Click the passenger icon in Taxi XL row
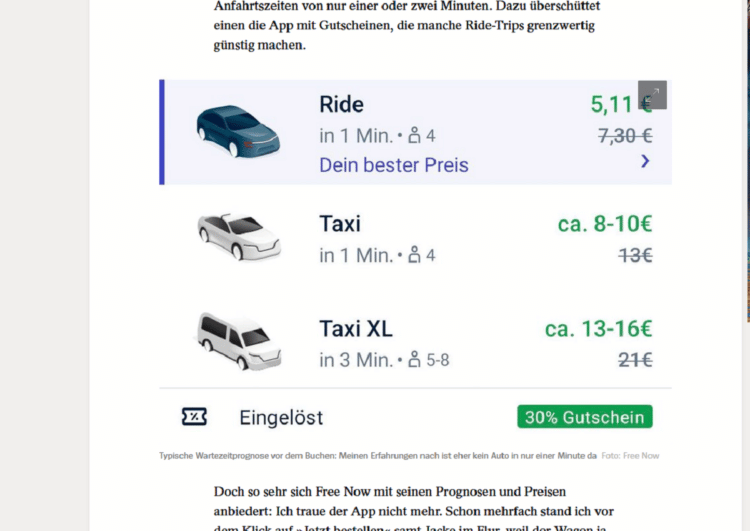 pos(416,359)
